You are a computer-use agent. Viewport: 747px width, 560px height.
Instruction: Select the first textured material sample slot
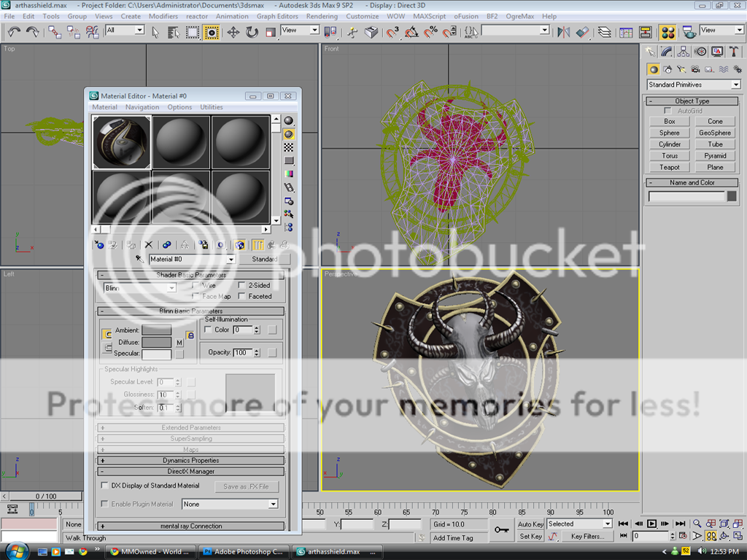click(x=122, y=142)
